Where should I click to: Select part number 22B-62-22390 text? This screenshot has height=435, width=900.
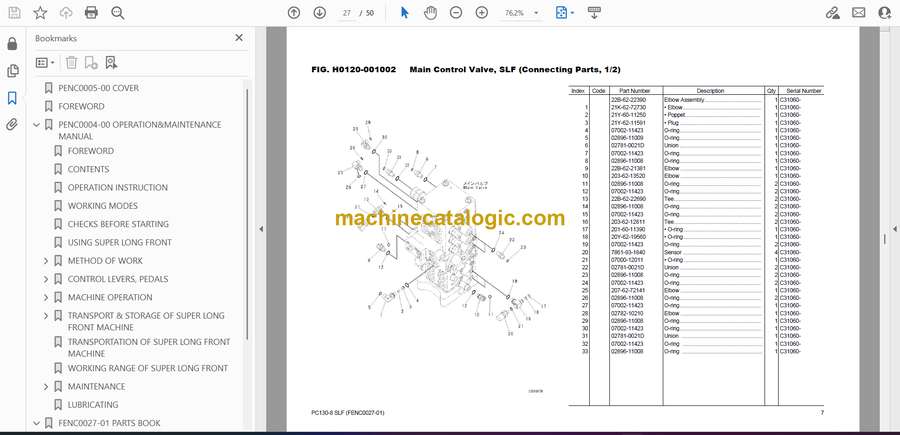(628, 100)
